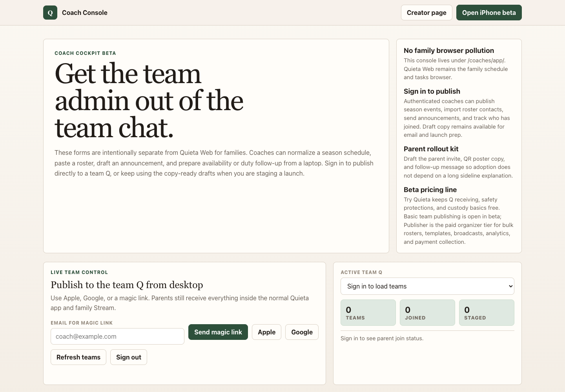Refresh teams list
The width and height of the screenshot is (565, 392).
(78, 357)
